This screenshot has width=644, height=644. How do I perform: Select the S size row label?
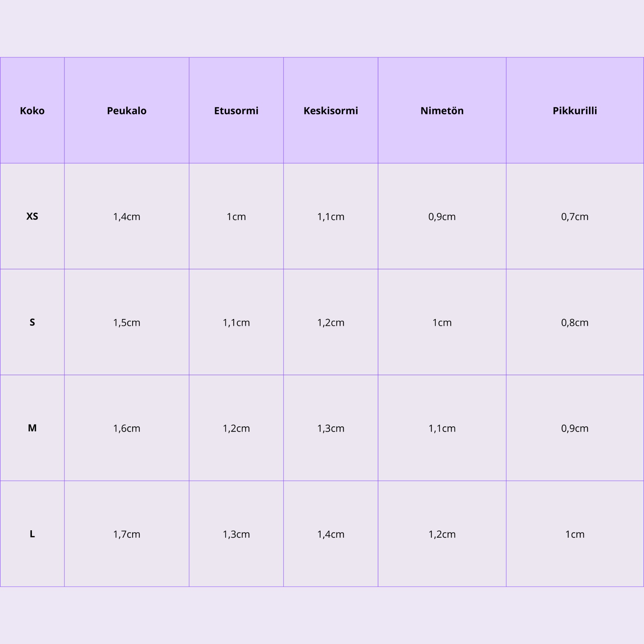32,322
